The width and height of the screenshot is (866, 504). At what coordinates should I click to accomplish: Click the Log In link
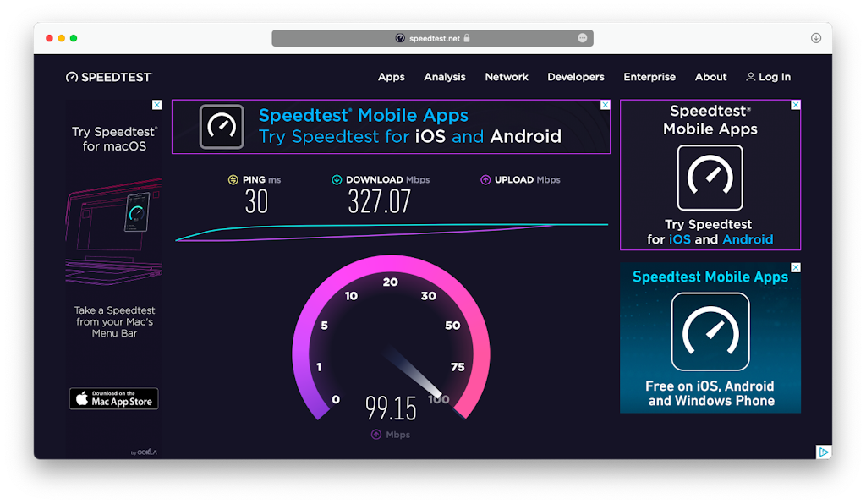click(774, 77)
